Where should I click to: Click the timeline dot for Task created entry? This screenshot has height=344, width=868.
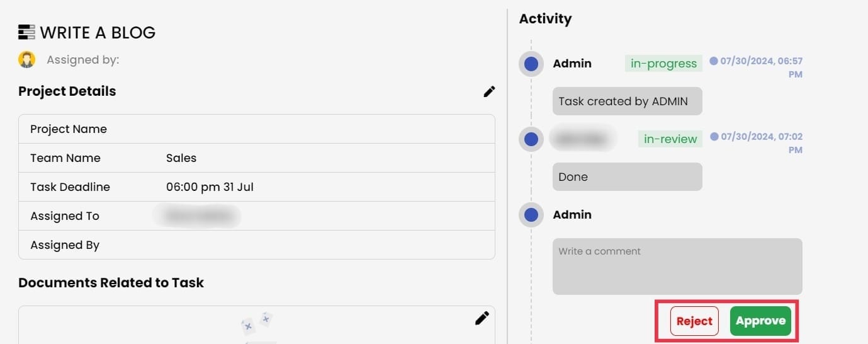(531, 64)
